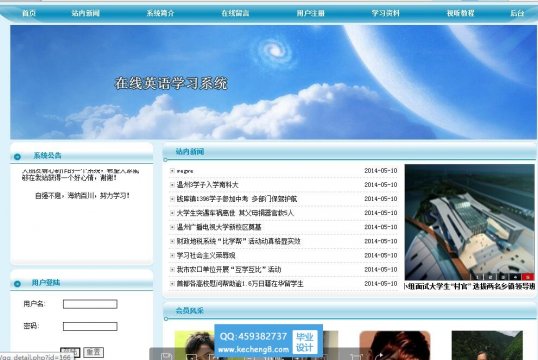Open the news 我市农口单位开展互学互比活动
538x360 pixels.
pos(229,270)
